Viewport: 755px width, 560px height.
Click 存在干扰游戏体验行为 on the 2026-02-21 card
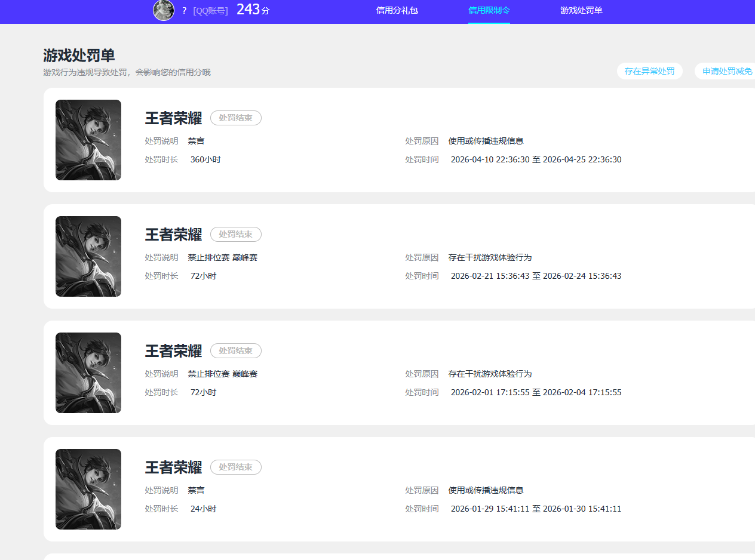(x=490, y=258)
